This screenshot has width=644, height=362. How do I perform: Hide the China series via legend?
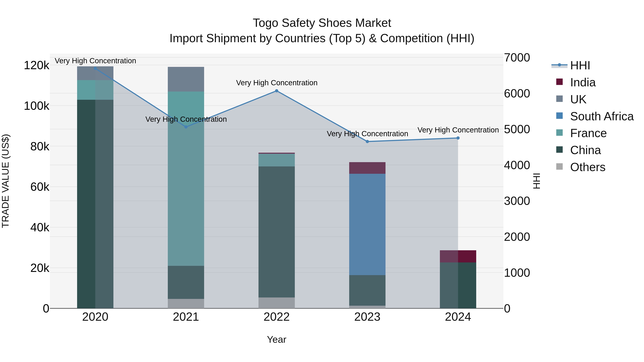(x=579, y=150)
